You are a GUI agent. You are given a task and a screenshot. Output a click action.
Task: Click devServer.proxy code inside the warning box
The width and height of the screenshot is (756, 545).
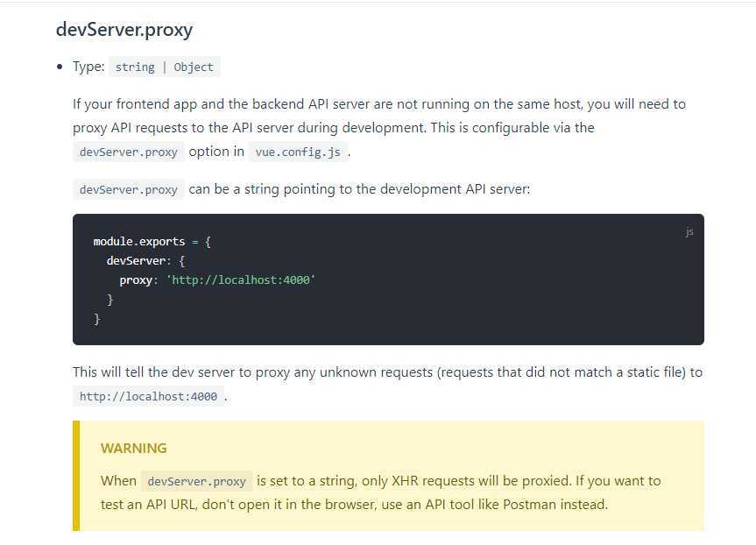(197, 481)
